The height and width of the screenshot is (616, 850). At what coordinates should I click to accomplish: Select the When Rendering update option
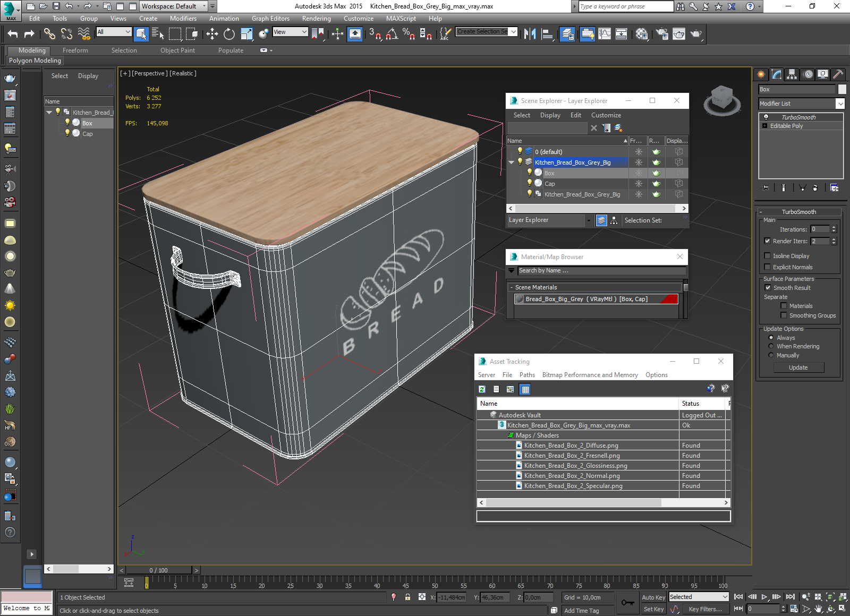pyautogui.click(x=771, y=346)
